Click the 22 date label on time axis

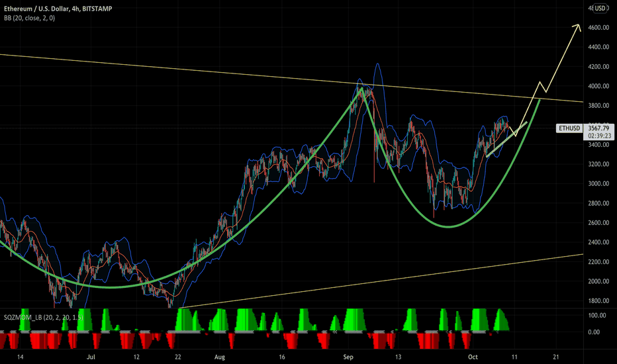coord(178,357)
